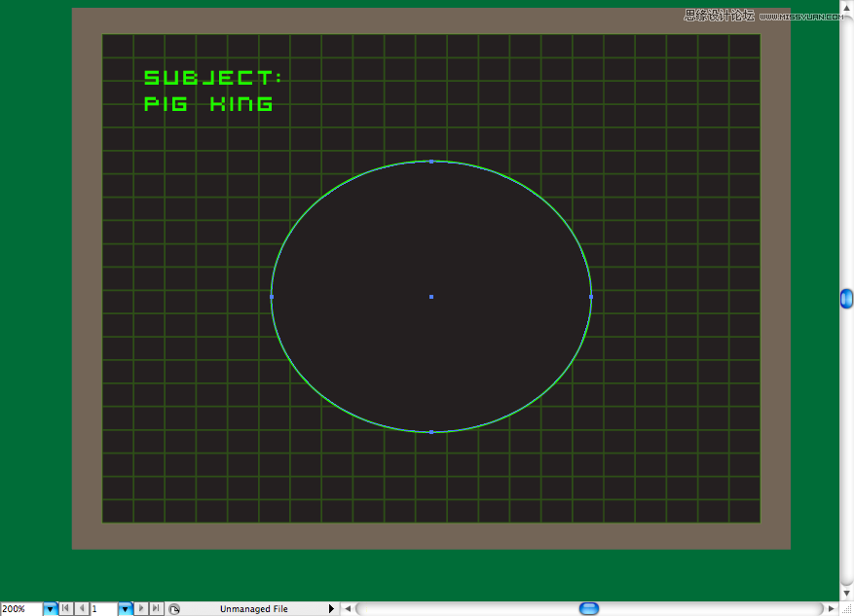Click the ellipse top anchor point

431,162
